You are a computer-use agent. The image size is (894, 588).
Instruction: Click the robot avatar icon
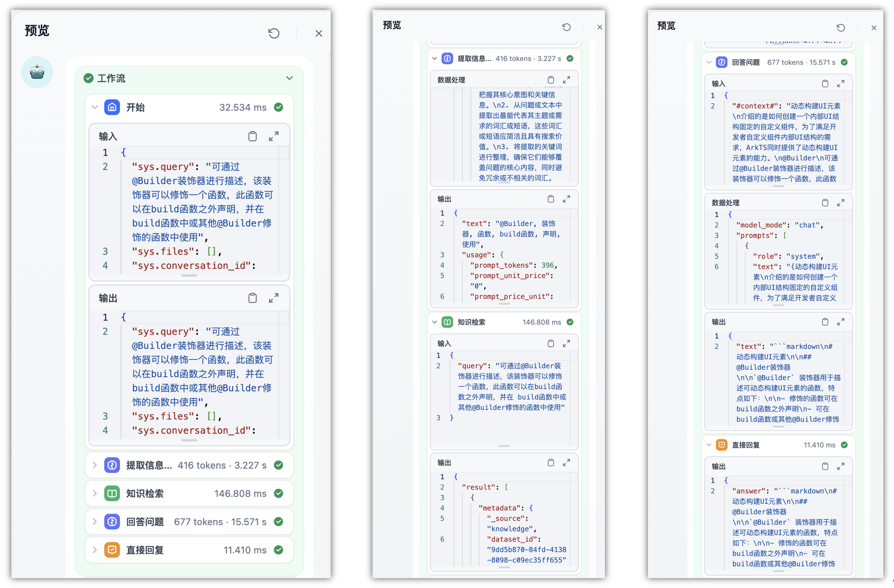[37, 72]
